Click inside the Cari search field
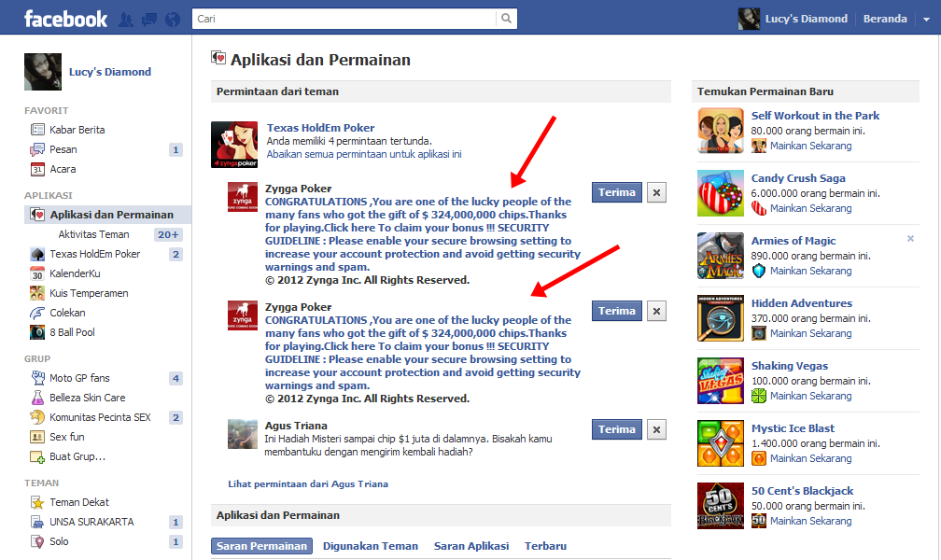Image resolution: width=941 pixels, height=560 pixels. coord(344,19)
